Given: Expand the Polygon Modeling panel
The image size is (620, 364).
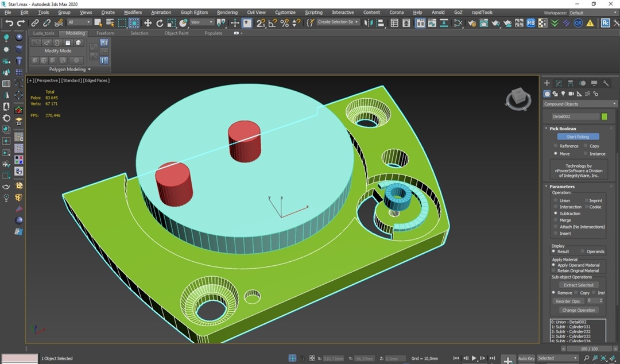Looking at the screenshot, I should pos(70,69).
